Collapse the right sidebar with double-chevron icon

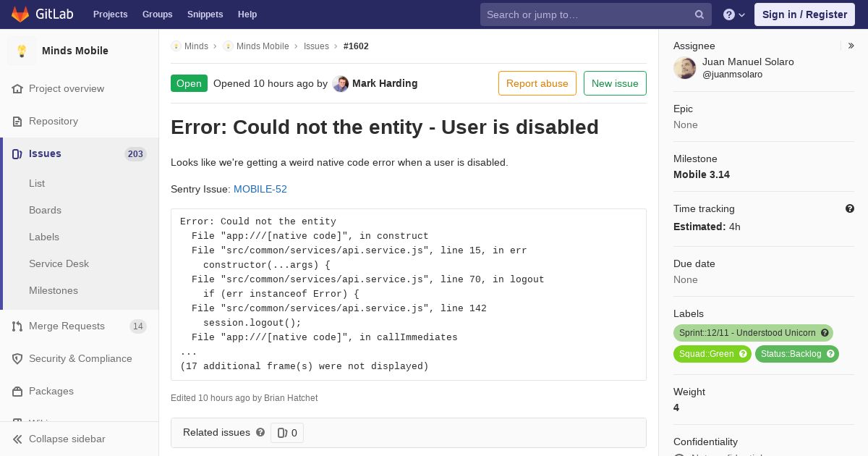tap(851, 46)
